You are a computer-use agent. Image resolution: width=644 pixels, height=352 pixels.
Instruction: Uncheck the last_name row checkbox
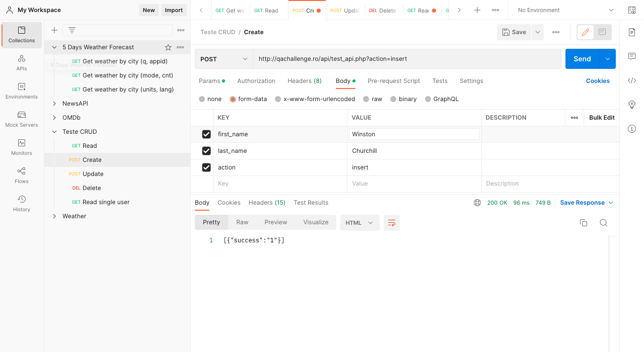click(206, 151)
